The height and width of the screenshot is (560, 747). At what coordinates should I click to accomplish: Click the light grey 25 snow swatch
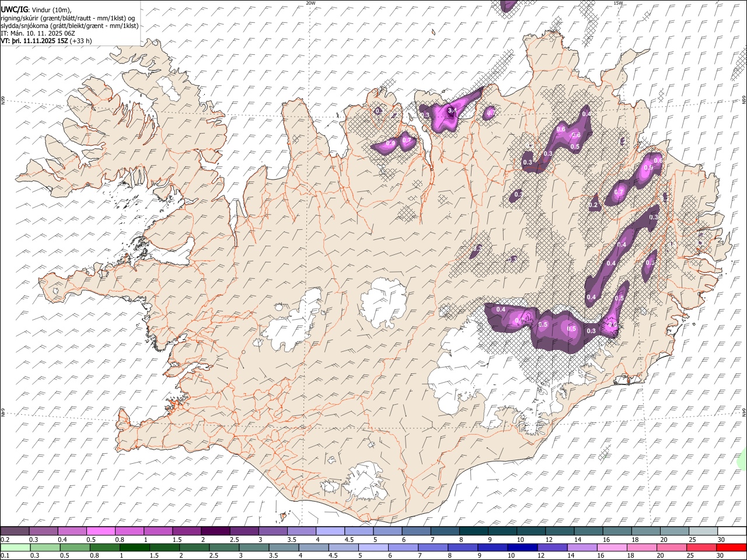704,531
